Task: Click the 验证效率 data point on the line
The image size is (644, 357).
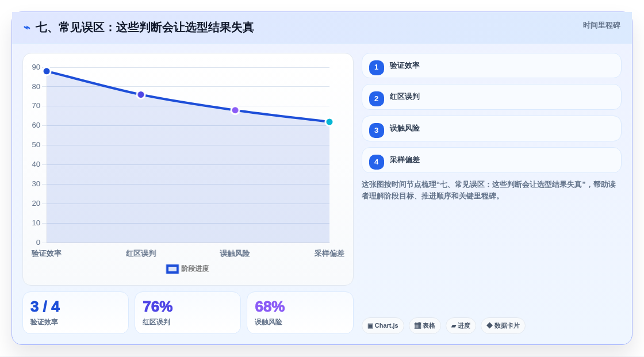Action: point(47,71)
